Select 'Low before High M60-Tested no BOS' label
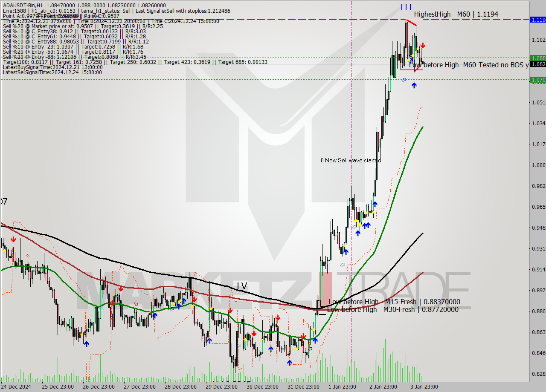 click(468, 65)
